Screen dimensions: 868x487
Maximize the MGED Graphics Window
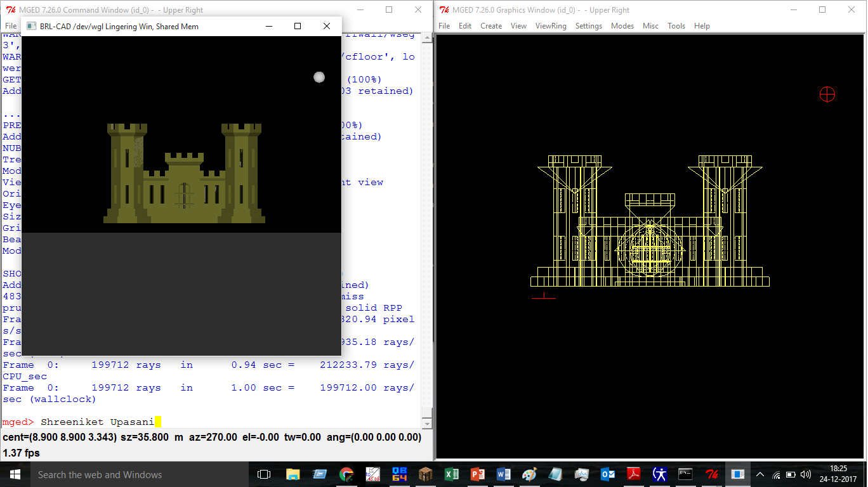click(x=822, y=10)
